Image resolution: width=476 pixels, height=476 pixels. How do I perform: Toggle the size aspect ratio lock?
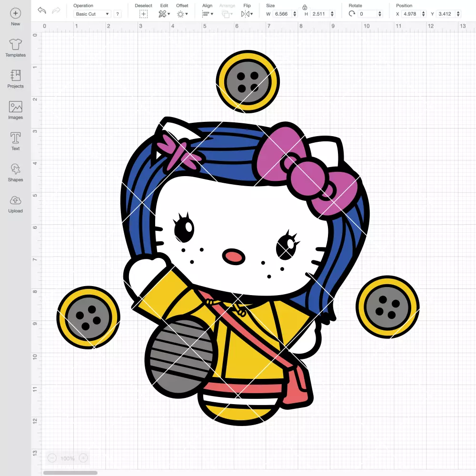click(305, 7)
